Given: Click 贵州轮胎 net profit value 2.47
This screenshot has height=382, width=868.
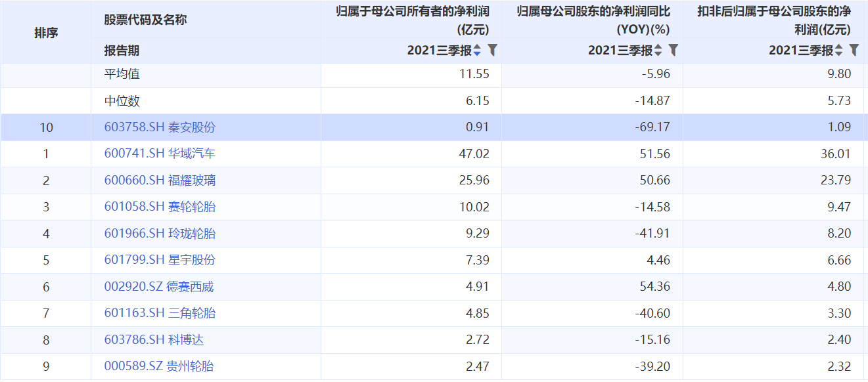Looking at the screenshot, I should [477, 366].
